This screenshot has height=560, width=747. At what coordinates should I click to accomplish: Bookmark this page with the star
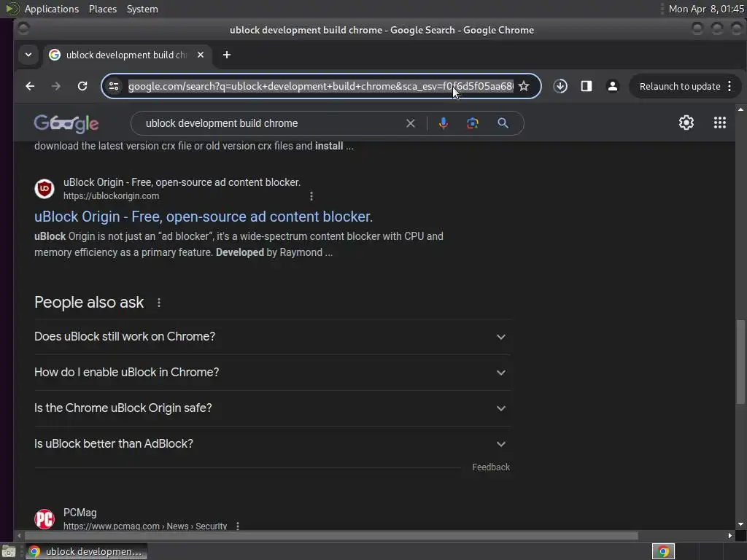coord(524,86)
